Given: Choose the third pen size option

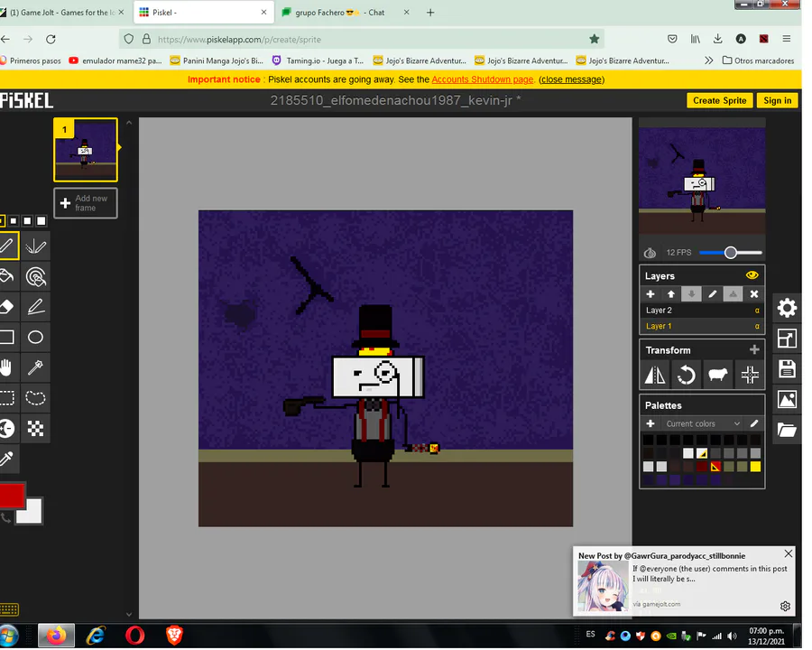Looking at the screenshot, I should point(27,221).
